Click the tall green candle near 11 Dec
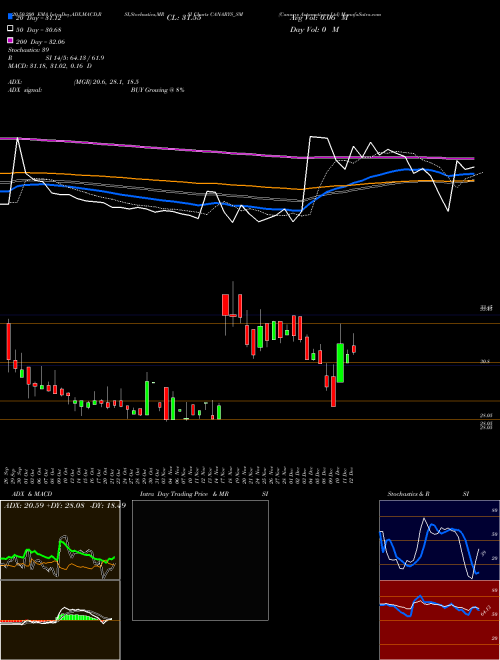The height and width of the screenshot is (660, 500). pyautogui.click(x=340, y=363)
